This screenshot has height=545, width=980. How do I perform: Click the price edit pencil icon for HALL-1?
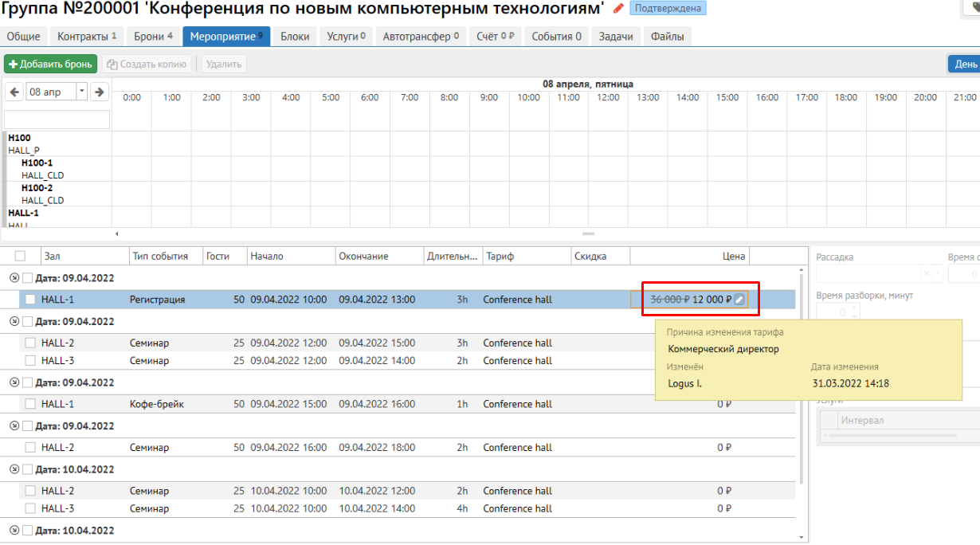pos(739,300)
